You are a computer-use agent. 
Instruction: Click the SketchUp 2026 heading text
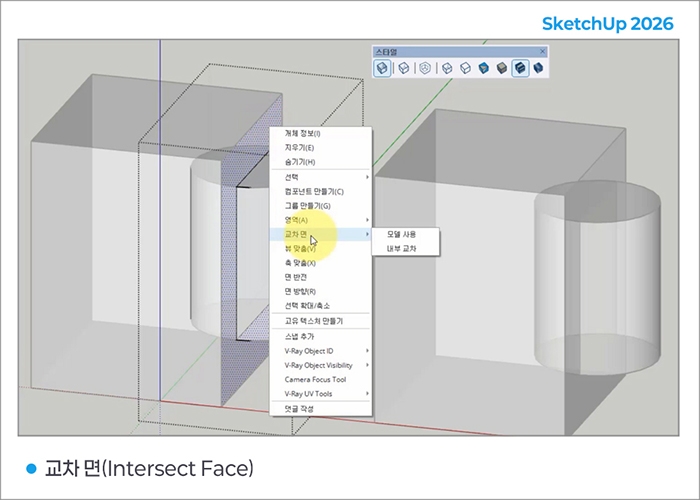click(607, 24)
